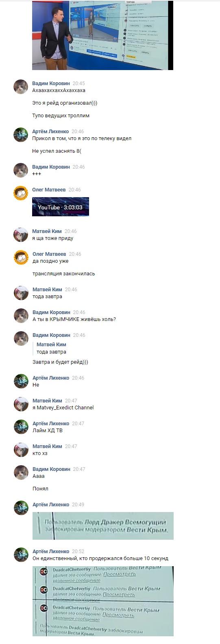
Task: Click Олег Матвеев's orange avatar at first 20:46
Action: [x=21, y=193]
